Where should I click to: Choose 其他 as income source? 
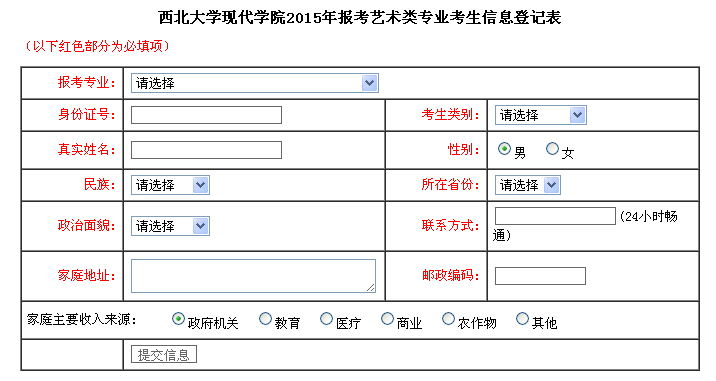click(522, 318)
